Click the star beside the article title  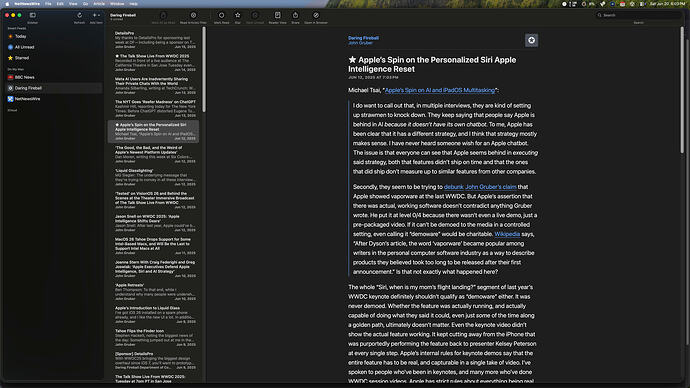click(x=352, y=59)
